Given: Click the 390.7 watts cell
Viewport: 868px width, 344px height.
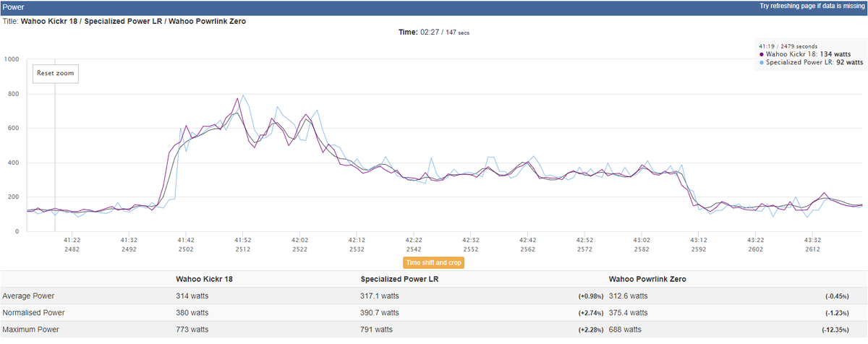Looking at the screenshot, I should click(x=379, y=313).
